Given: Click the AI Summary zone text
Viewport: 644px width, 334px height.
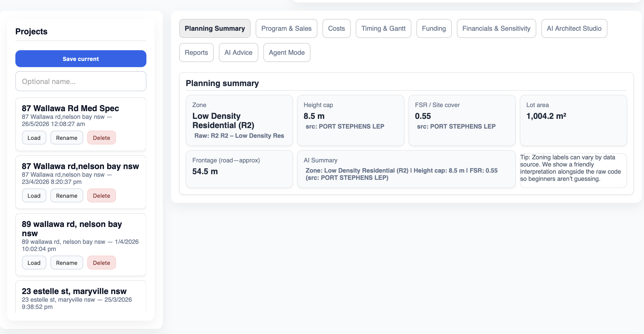Looking at the screenshot, I should tap(402, 174).
